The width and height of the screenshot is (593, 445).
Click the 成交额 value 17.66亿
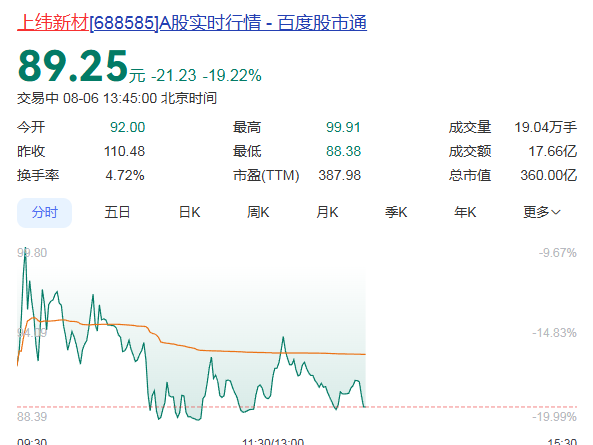coord(553,151)
